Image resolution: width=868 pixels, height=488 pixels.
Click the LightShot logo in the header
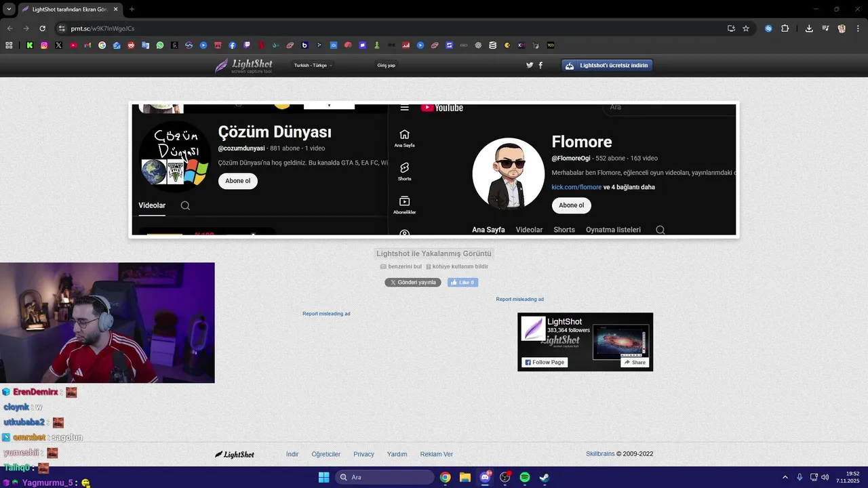coord(243,66)
